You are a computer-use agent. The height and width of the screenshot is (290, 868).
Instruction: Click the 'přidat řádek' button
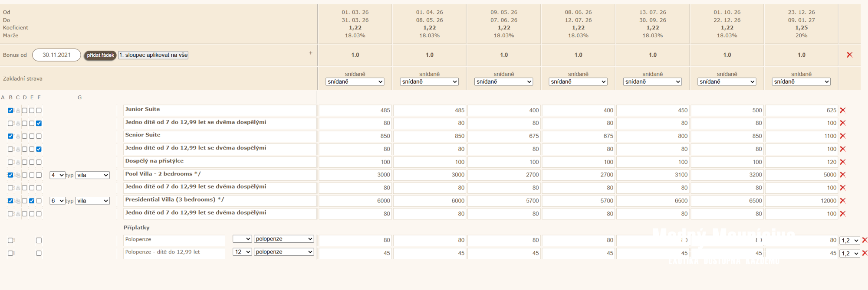coord(100,55)
